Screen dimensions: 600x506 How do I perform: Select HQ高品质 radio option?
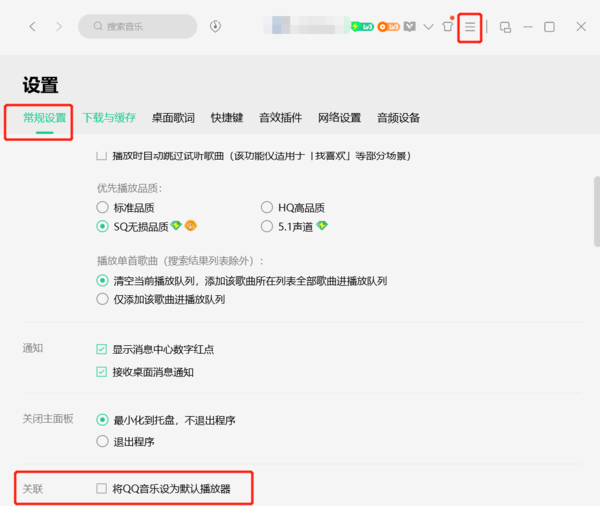pyautogui.click(x=267, y=207)
